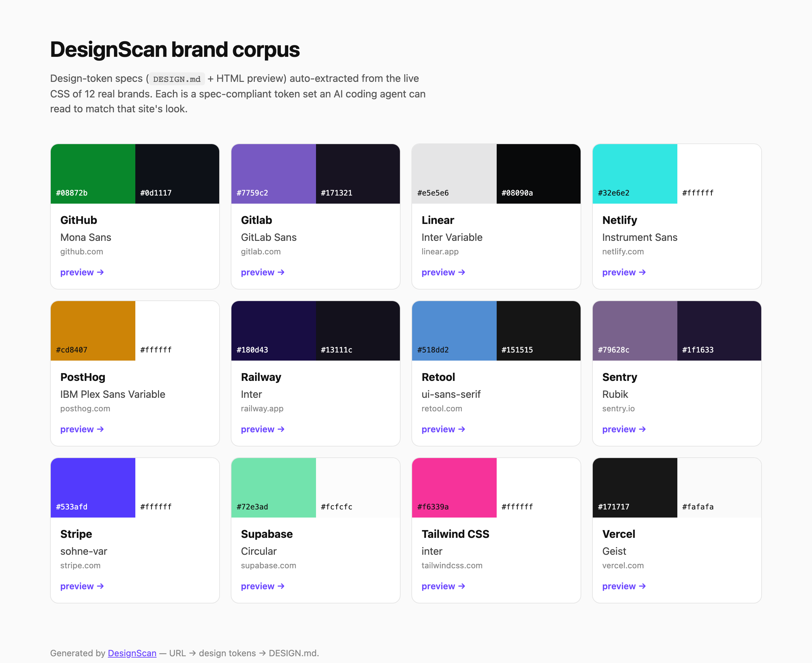Viewport: 812px width, 663px height.
Task: Open the GitHub preview link
Action: 82,272
